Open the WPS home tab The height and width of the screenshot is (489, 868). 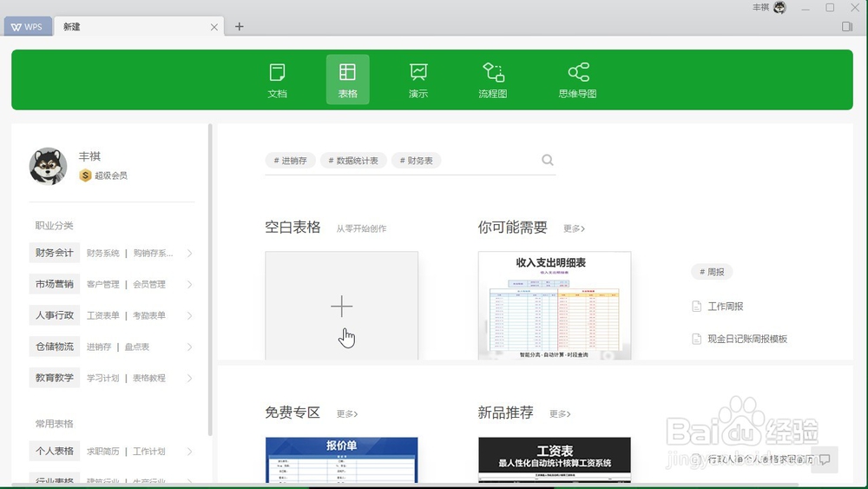click(28, 27)
